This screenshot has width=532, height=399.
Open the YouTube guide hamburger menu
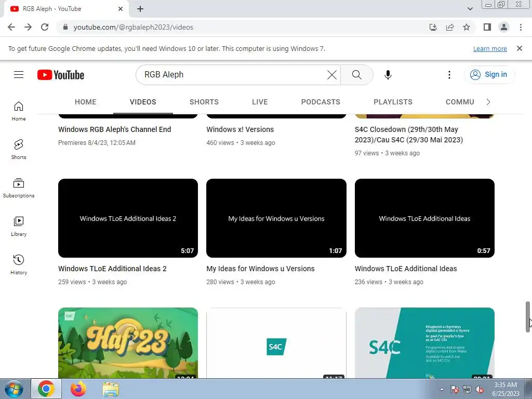(19, 75)
